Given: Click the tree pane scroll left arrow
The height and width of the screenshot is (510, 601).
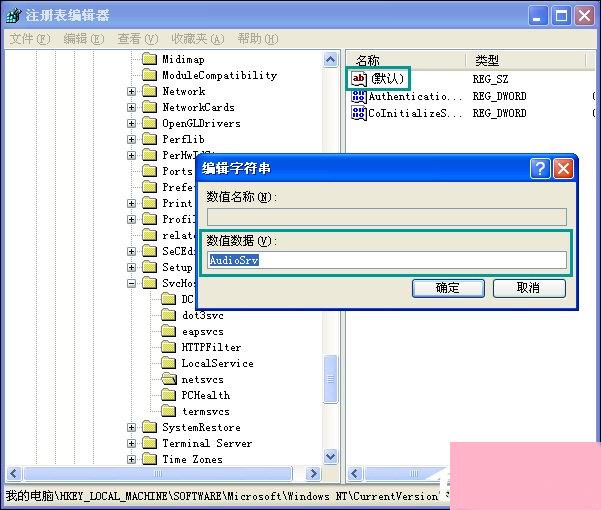Looking at the screenshot, I should point(14,474).
